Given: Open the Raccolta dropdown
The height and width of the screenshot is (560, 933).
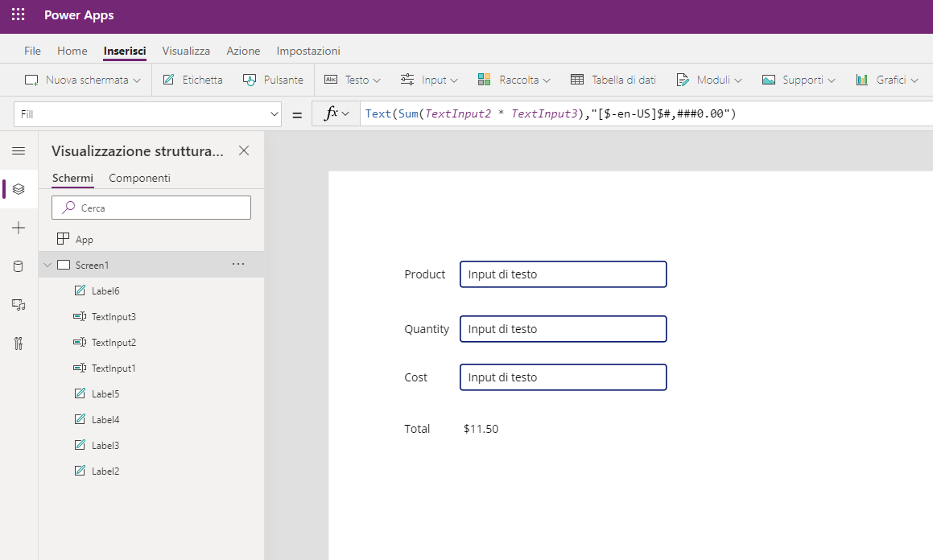Looking at the screenshot, I should pyautogui.click(x=514, y=80).
